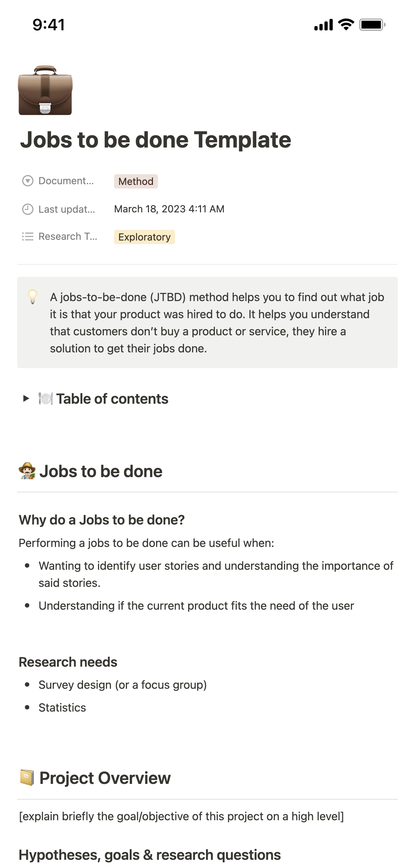Tap the Research needs heading
This screenshot has height=868, width=401.
click(x=68, y=662)
